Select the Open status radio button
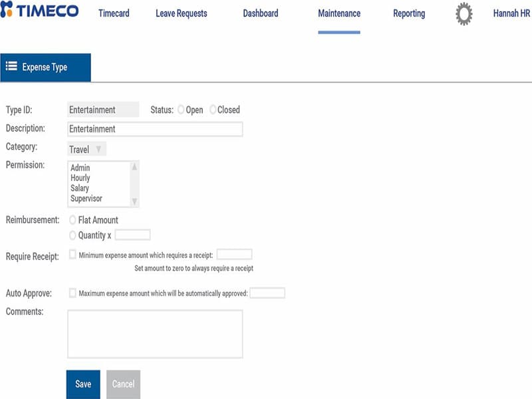This screenshot has height=399, width=532. point(181,110)
